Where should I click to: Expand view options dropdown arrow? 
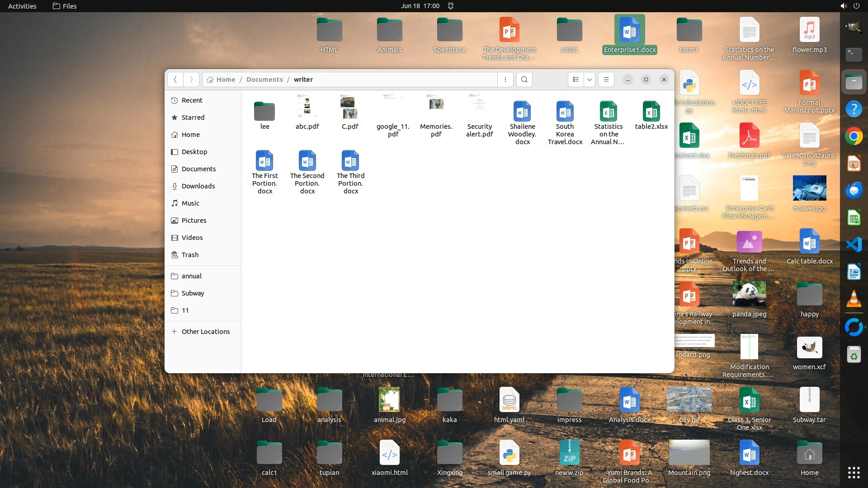pyautogui.click(x=590, y=80)
